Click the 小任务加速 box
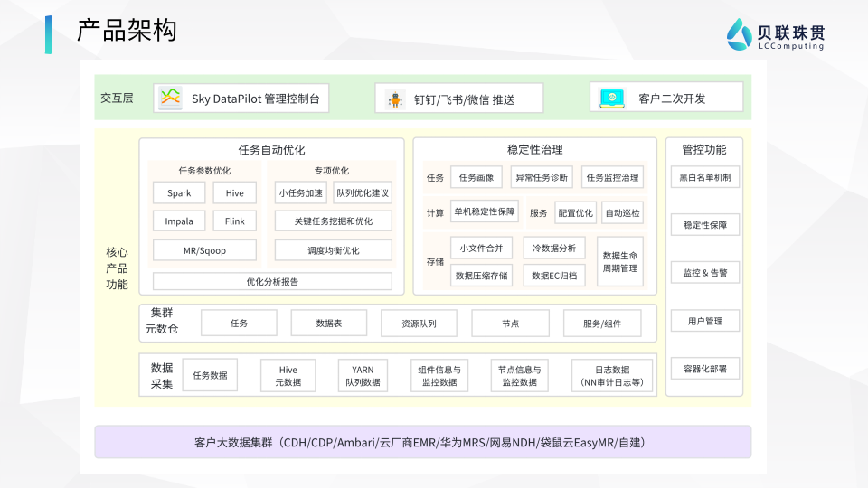Viewport: 868px width, 488px height. (300, 193)
